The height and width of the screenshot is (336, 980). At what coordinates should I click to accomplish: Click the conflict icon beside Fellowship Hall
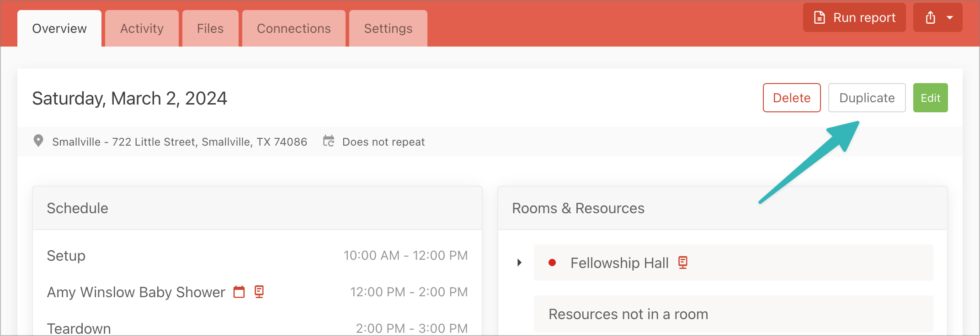pyautogui.click(x=683, y=262)
